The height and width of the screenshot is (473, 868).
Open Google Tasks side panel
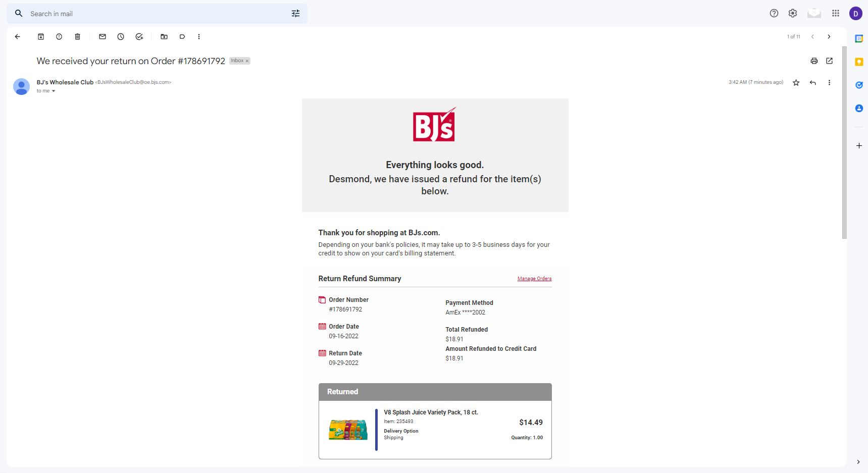[x=859, y=85]
